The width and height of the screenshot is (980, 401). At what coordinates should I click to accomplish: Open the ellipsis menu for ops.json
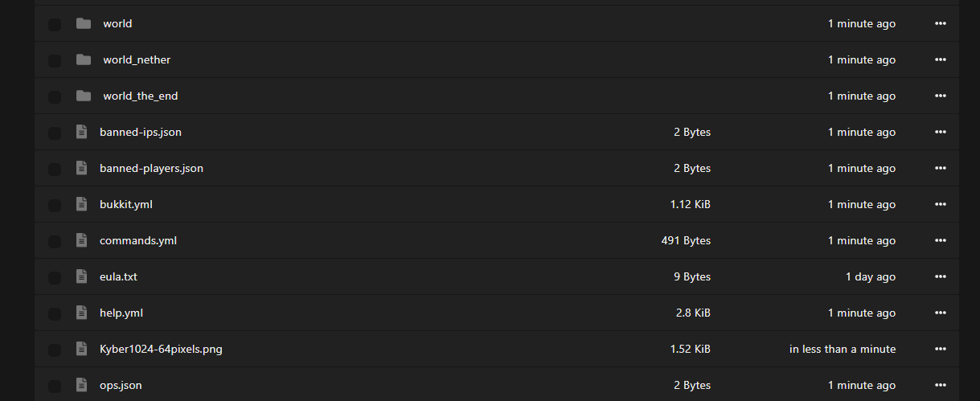(941, 385)
